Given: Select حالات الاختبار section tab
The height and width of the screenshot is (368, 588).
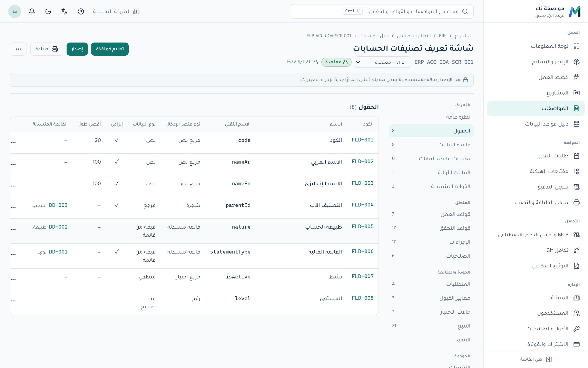Looking at the screenshot, I should tap(431, 312).
